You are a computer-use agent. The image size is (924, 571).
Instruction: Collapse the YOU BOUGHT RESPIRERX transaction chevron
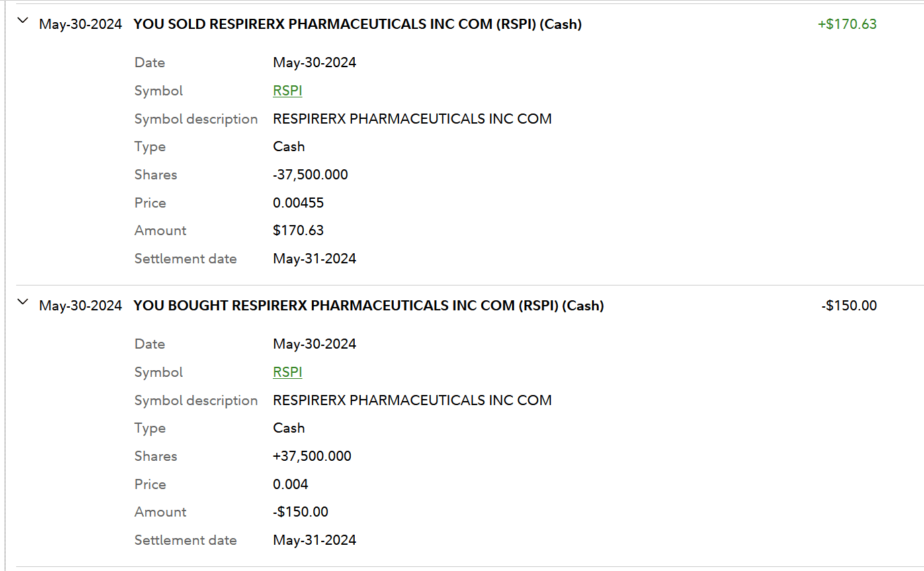23,302
